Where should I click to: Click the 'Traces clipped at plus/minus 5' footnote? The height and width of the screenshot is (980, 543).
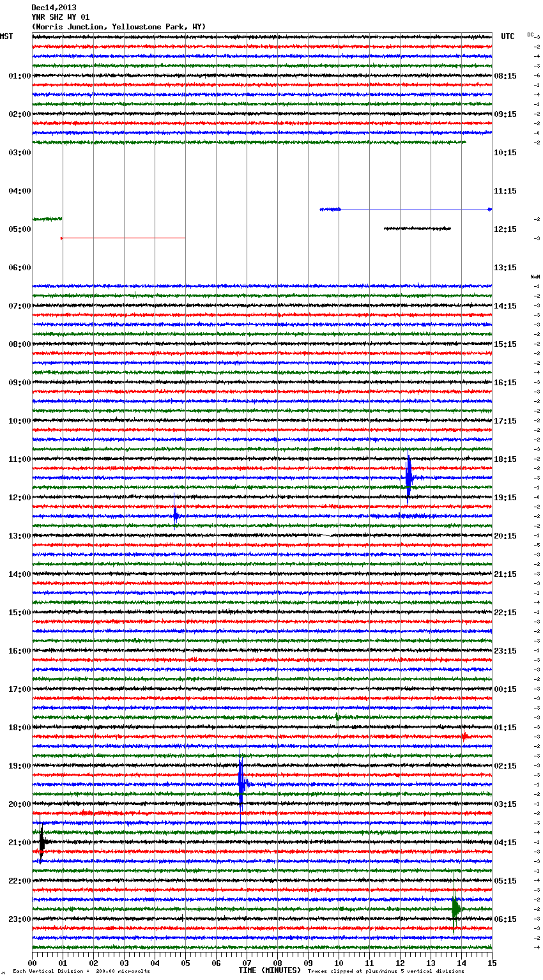[386, 972]
